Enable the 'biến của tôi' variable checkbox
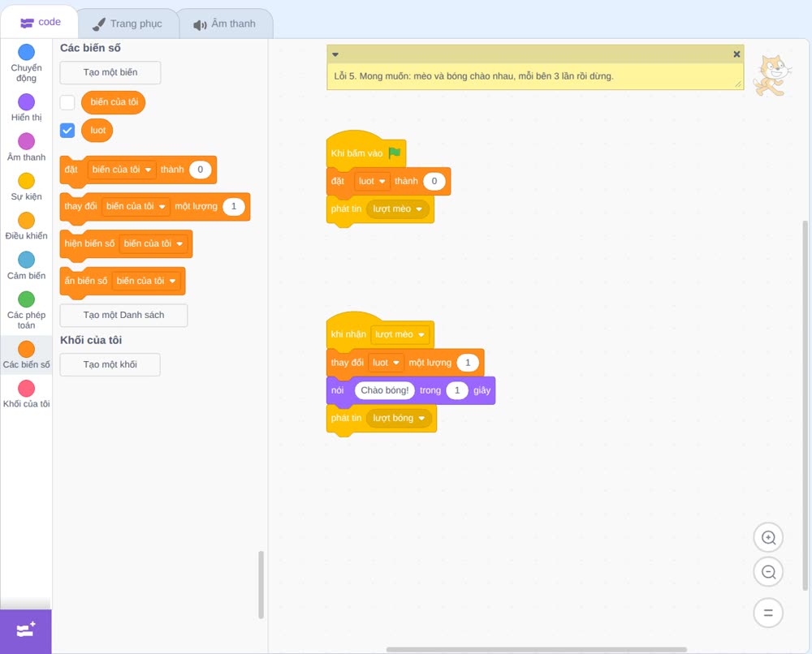This screenshot has width=812, height=654. click(x=67, y=102)
